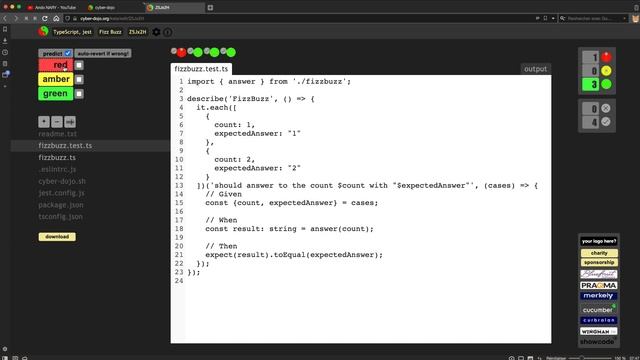Click the site shield security icon
Image resolution: width=640 pixels, height=360 pixels.
point(68,18)
